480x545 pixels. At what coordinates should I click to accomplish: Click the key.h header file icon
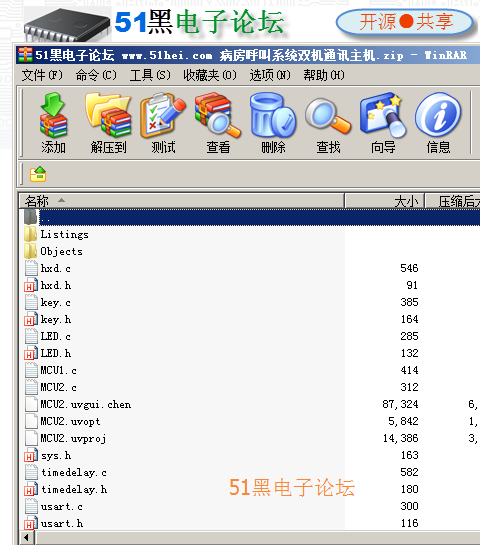[31, 319]
